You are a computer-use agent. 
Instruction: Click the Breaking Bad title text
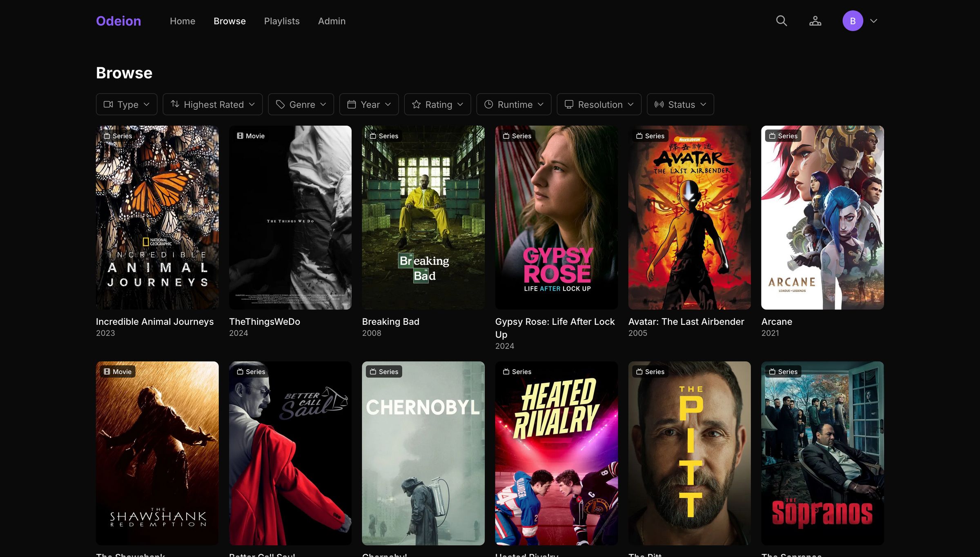(x=391, y=322)
